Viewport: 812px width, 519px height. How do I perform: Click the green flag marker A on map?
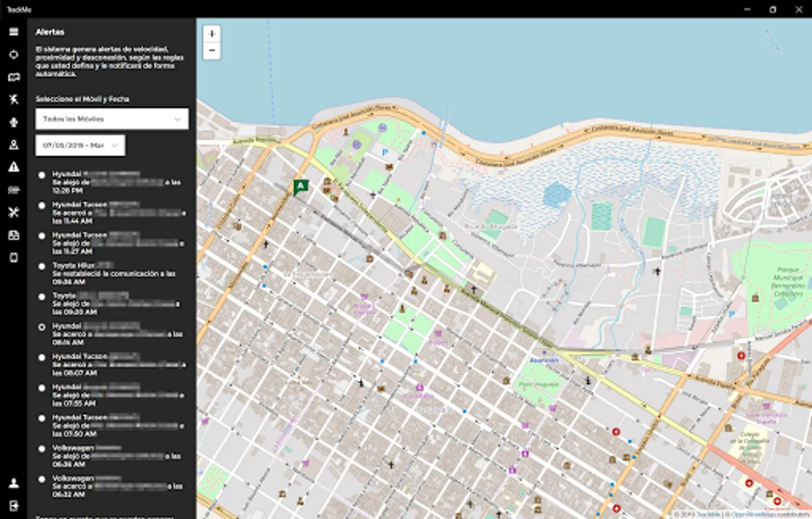[300, 186]
